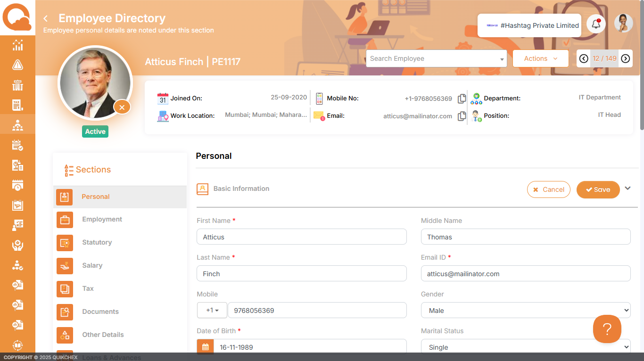Click the Save button
Screen dimensions: 644x361
click(x=598, y=189)
